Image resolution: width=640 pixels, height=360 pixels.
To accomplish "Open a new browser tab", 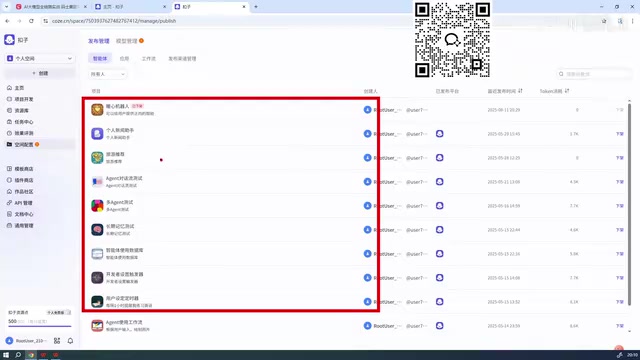I will click(x=256, y=7).
